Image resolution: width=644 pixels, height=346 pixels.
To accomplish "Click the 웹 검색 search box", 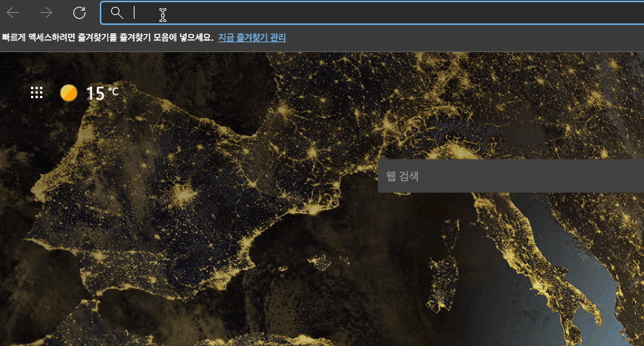I will tap(511, 176).
